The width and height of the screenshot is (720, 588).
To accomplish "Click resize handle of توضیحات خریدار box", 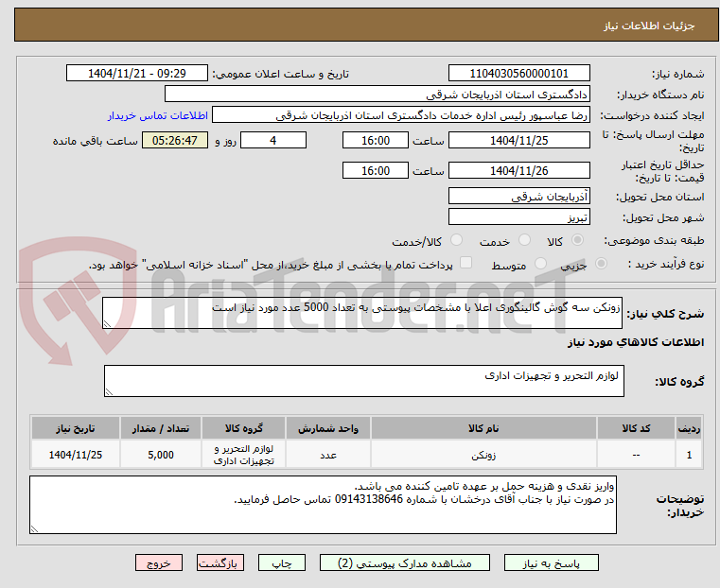I will pos(34,528).
